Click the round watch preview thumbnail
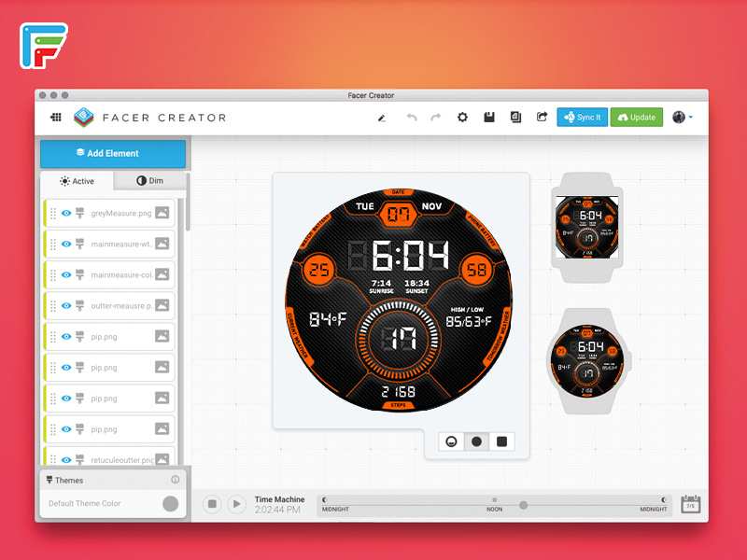 (587, 360)
